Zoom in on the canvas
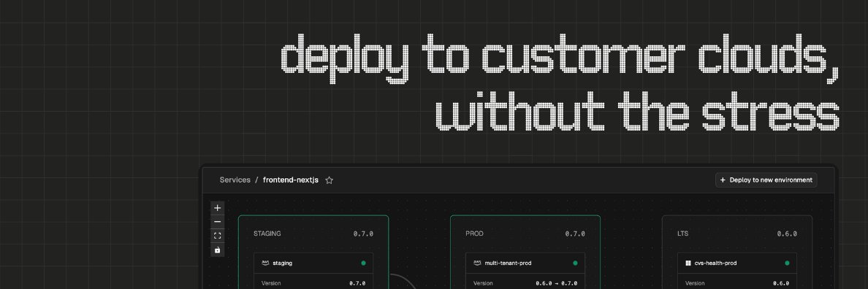Viewport: 868px width, 289px height. click(218, 208)
